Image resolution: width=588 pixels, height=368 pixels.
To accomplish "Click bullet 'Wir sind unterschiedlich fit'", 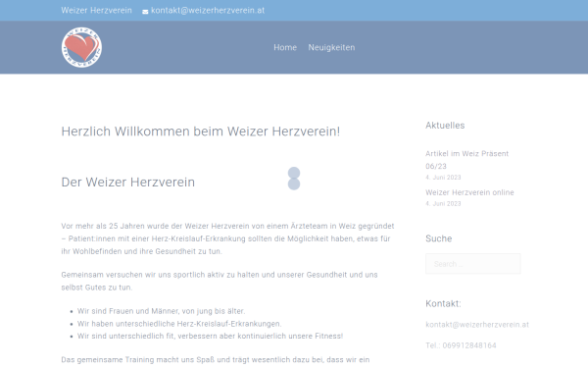I will 210,336.
